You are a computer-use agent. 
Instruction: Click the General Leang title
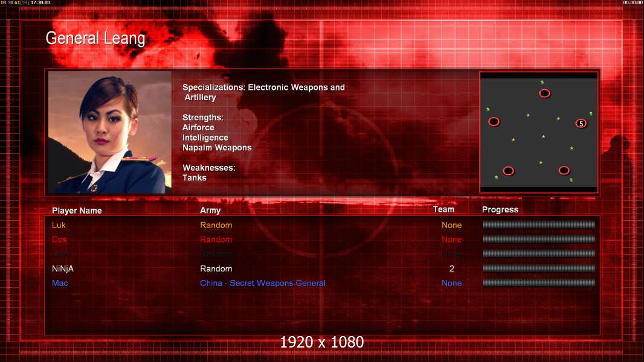(95, 39)
